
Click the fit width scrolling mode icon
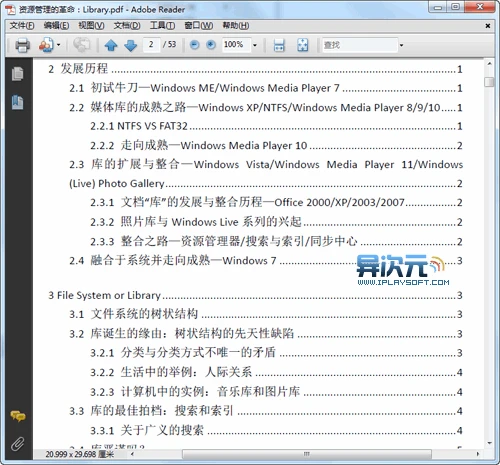[279, 45]
